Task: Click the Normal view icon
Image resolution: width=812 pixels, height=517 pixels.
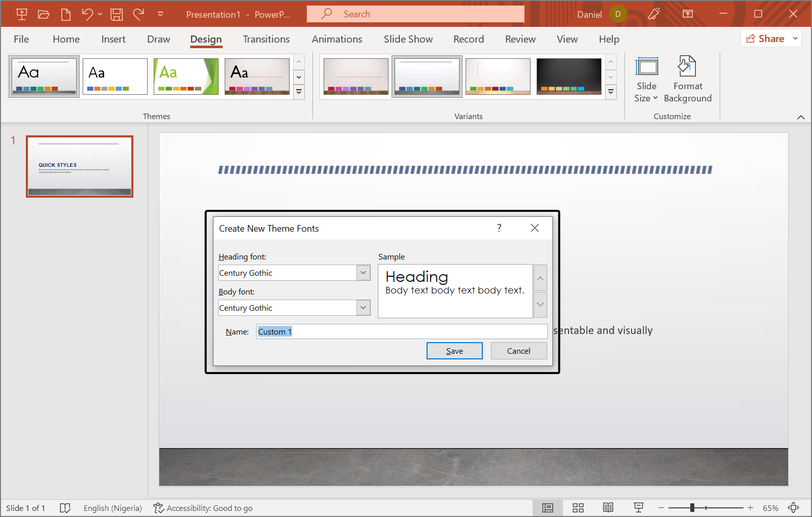Action: click(x=548, y=508)
